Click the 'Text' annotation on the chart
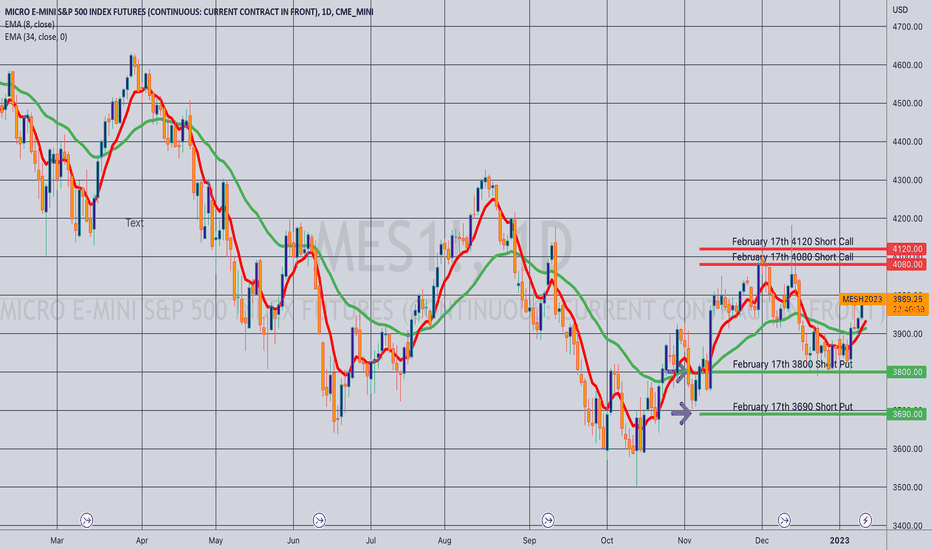 pyautogui.click(x=134, y=223)
